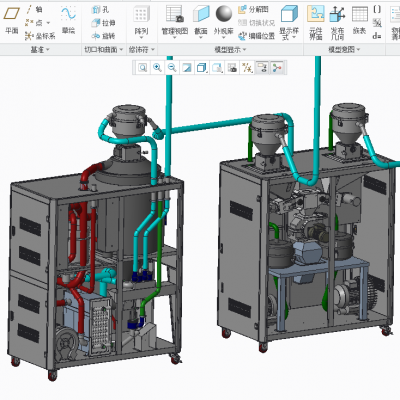
Task: Toggle the 分解图 exploded view
Action: pyautogui.click(x=253, y=10)
